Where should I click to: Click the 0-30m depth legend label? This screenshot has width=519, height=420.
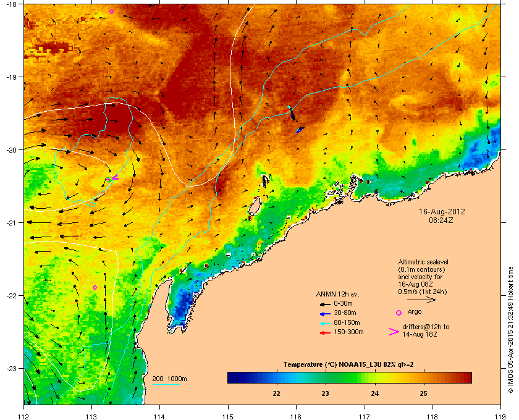click(x=343, y=303)
